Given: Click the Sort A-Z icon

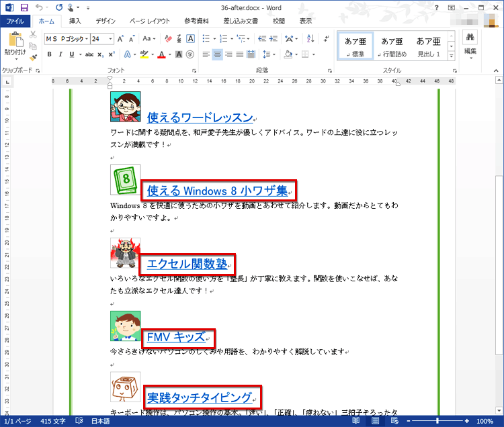Looking at the screenshot, I should click(310, 39).
